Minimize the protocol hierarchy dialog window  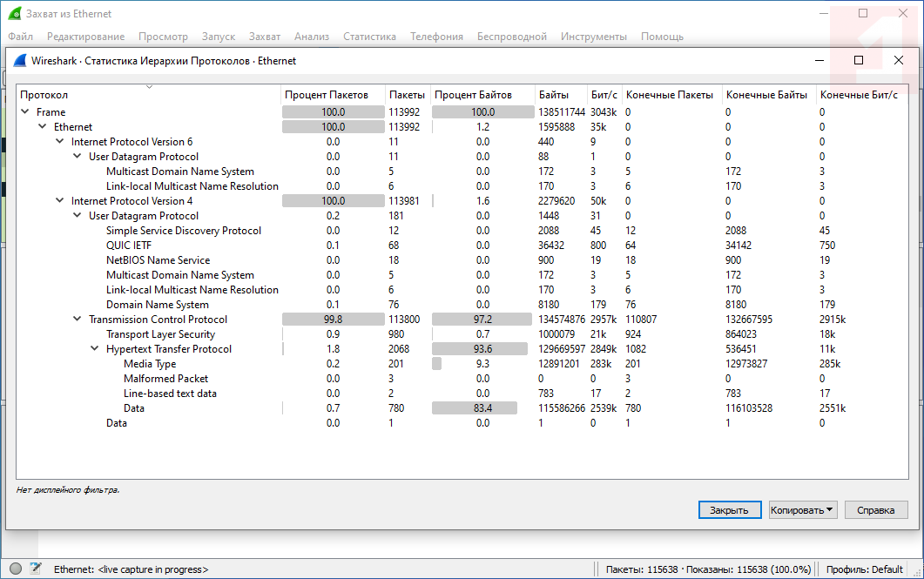[x=819, y=60]
